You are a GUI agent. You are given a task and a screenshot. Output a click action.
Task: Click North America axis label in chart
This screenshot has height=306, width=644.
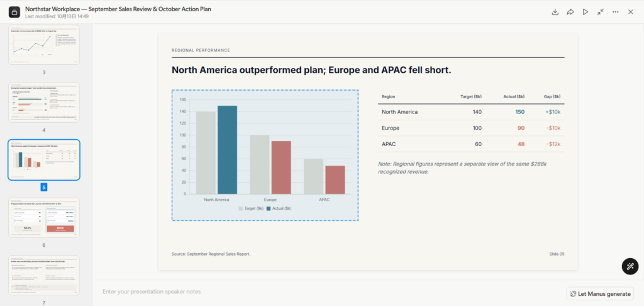(x=216, y=200)
